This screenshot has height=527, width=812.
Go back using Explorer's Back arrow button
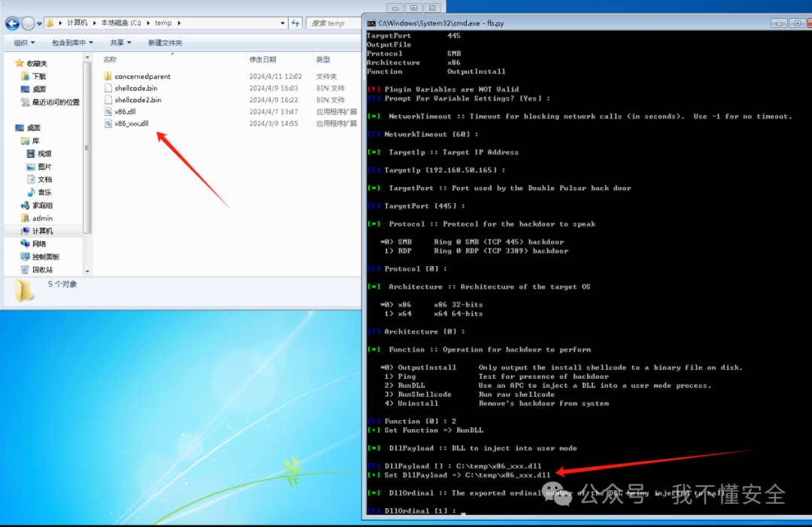[x=13, y=23]
